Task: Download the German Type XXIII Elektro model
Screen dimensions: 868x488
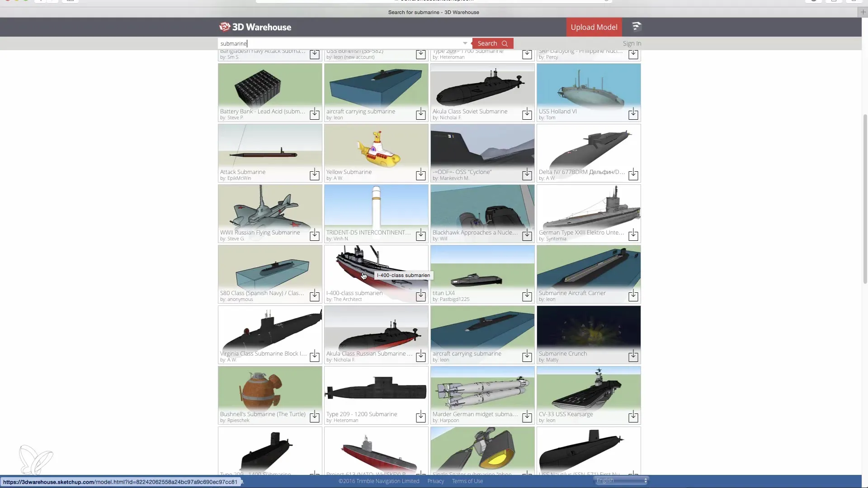Action: coord(633,235)
